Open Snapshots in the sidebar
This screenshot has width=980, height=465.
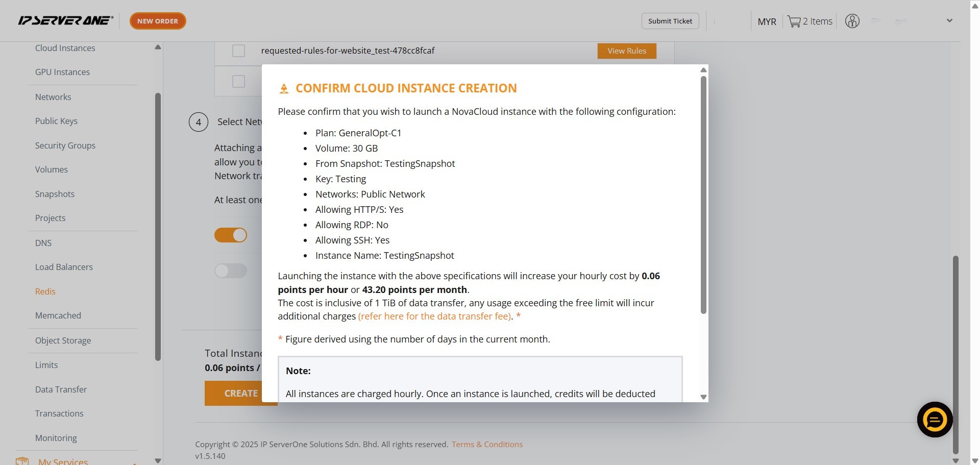point(55,194)
